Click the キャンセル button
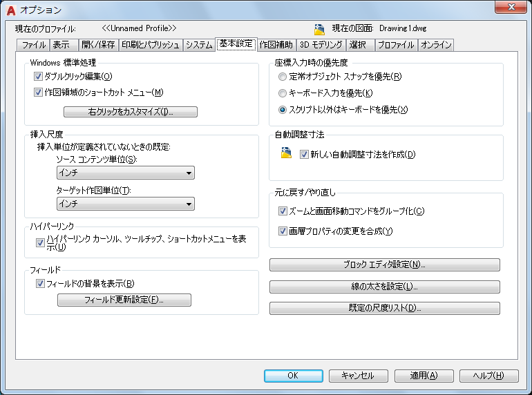 (x=359, y=376)
